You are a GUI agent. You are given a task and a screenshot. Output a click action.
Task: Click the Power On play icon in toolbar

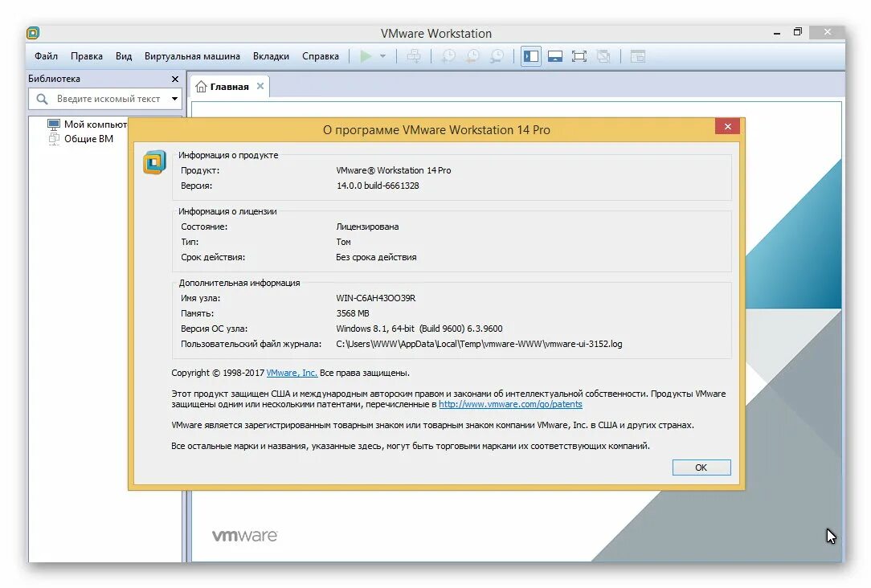click(366, 56)
